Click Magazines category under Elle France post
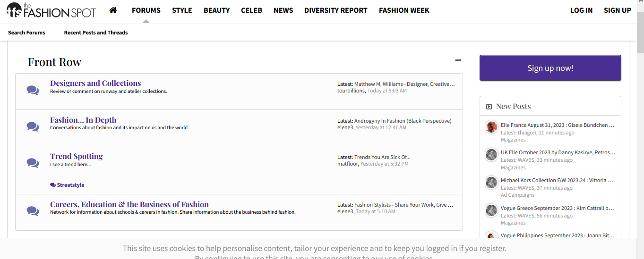This screenshot has width=644, height=259. point(513,140)
